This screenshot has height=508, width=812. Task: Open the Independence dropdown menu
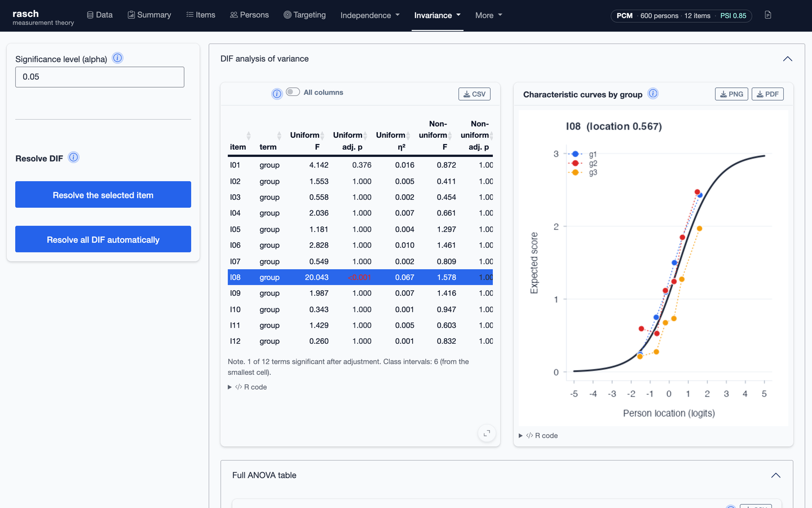(370, 15)
